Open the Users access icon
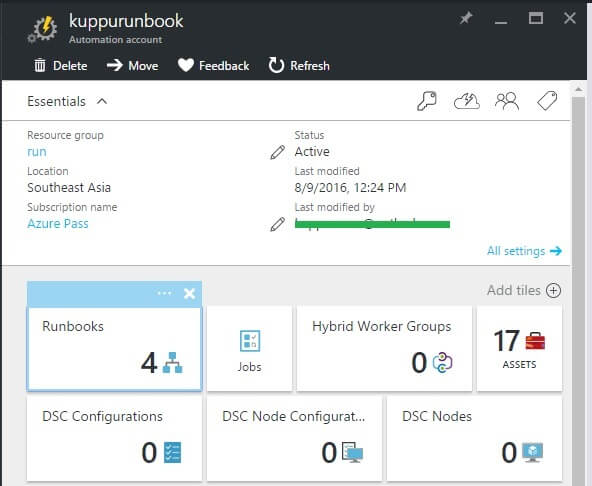Viewport: 592px width, 486px height. click(x=507, y=101)
